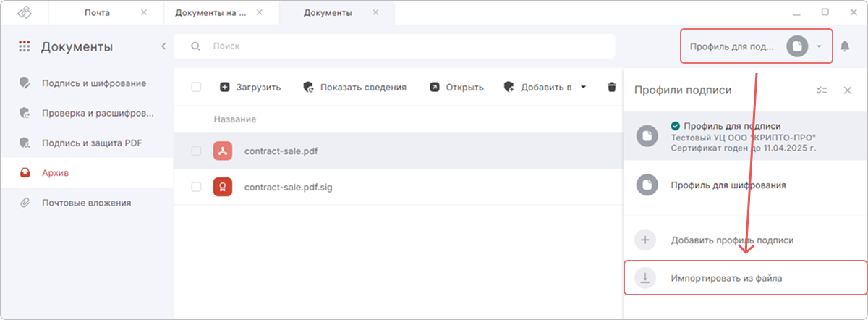Click the profile avatar icon in header

[x=796, y=46]
